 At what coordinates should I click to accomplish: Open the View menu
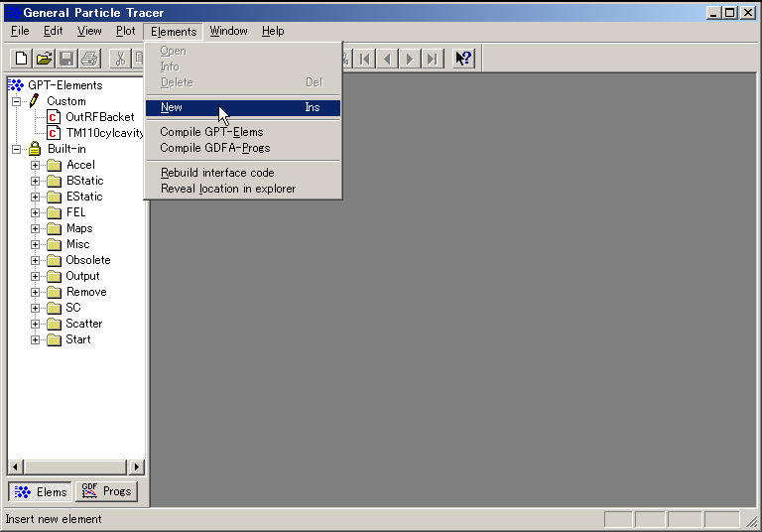point(89,31)
